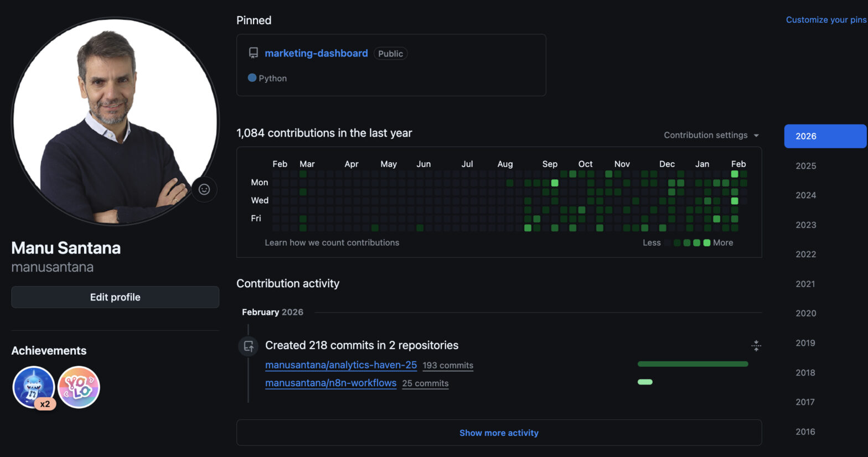Click the set status smiley icon
This screenshot has width=868, height=457.
[204, 189]
